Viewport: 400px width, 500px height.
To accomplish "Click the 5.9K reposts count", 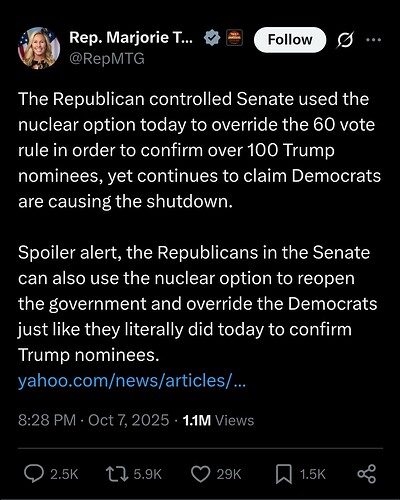I will coord(148,474).
